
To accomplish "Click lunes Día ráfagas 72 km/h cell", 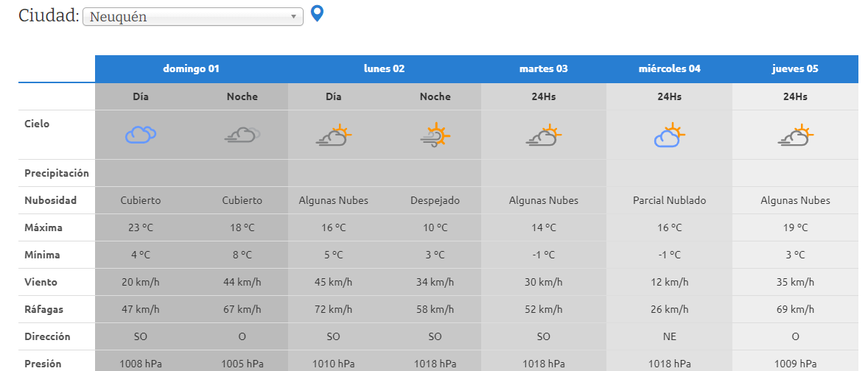I will click(333, 309).
